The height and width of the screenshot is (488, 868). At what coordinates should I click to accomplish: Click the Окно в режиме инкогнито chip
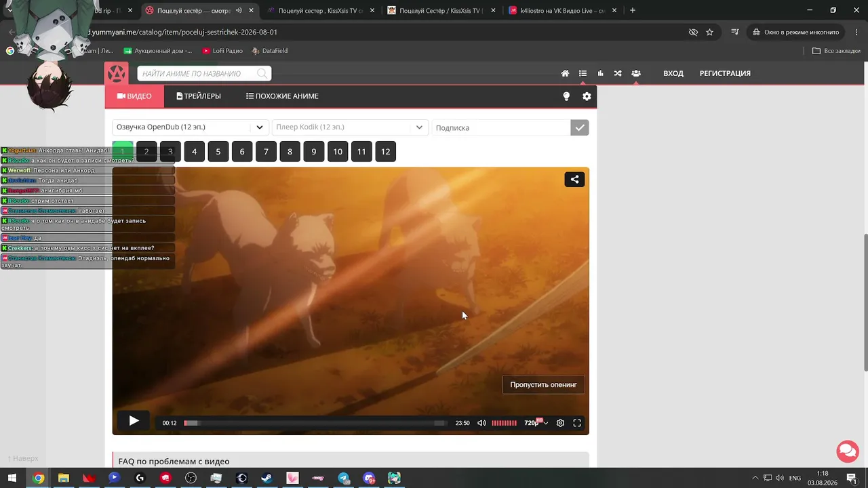795,32
